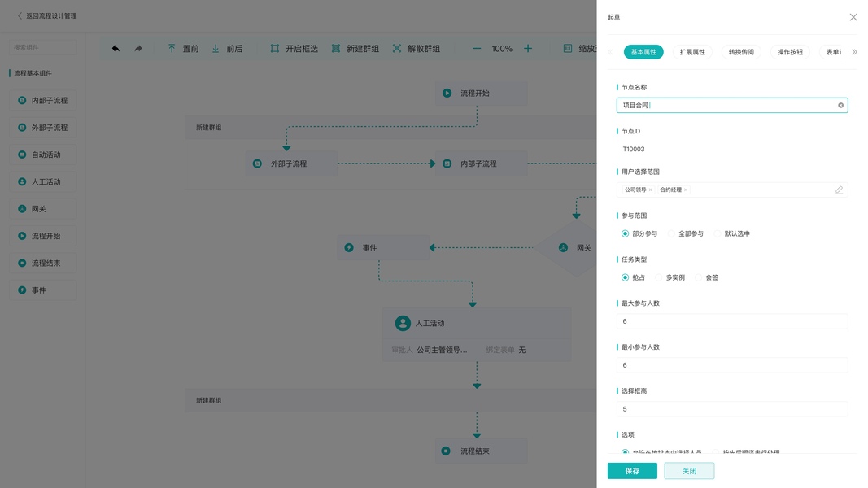The image size is (868, 488).
Task: Click the redo arrow in the canvas toolbar
Action: click(x=138, y=49)
